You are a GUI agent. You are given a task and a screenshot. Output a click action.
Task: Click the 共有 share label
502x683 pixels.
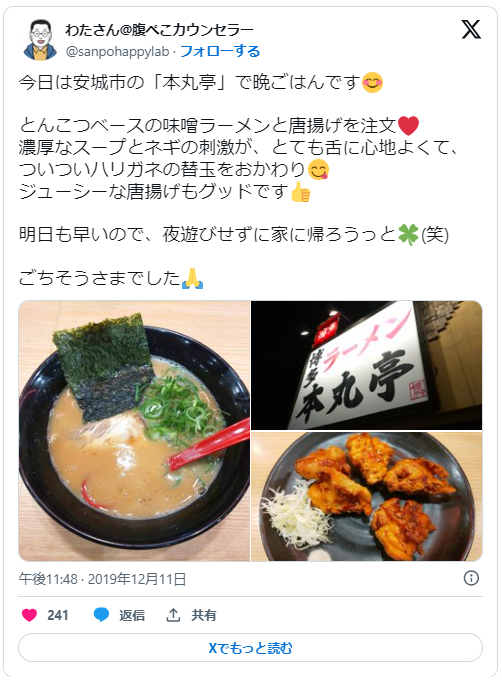(204, 615)
